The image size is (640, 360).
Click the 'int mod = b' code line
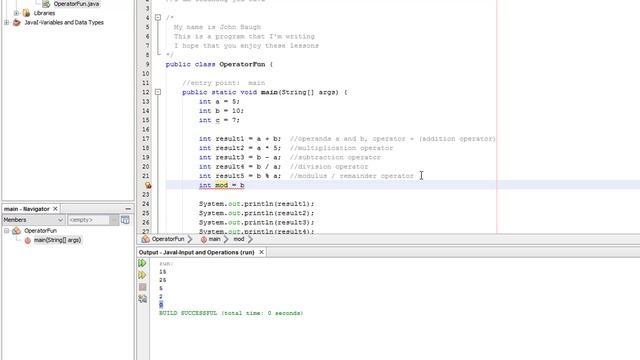point(222,185)
